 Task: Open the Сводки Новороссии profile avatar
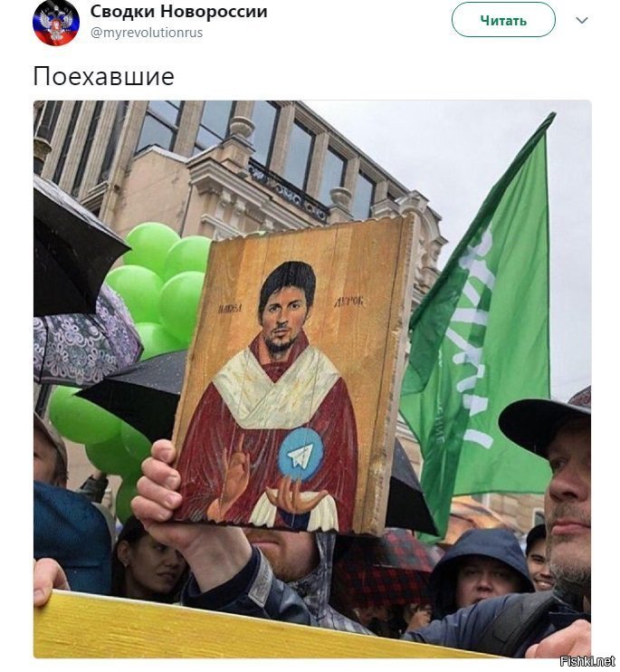pos(56,23)
